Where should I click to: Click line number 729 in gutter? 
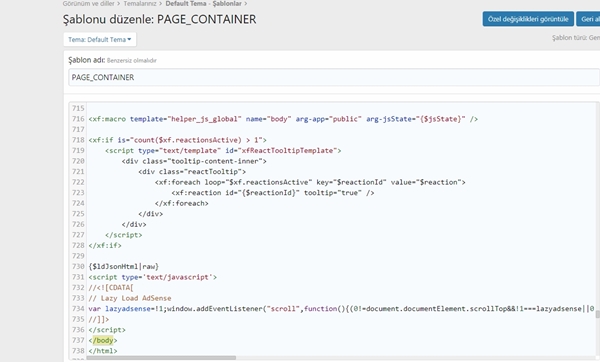[78, 256]
